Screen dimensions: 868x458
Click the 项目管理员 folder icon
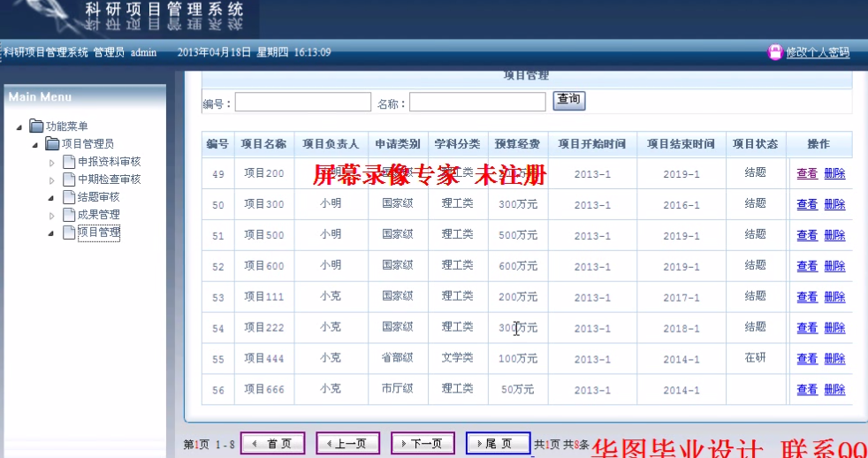tap(52, 144)
